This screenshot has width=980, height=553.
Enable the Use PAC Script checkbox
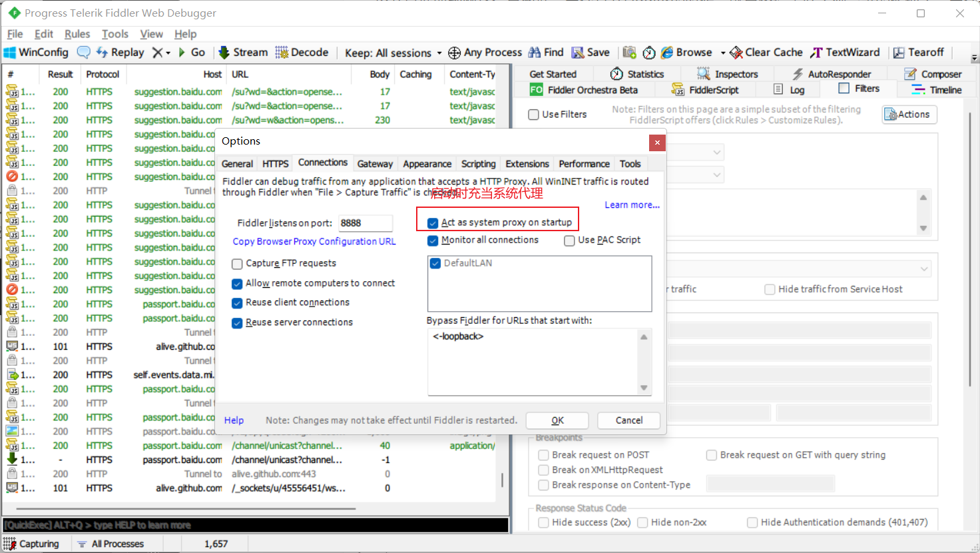(569, 241)
